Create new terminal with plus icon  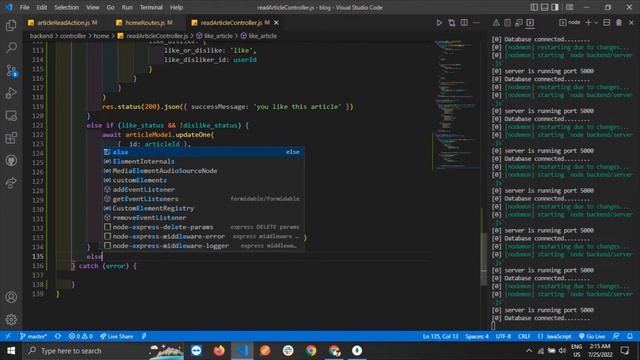click(588, 23)
